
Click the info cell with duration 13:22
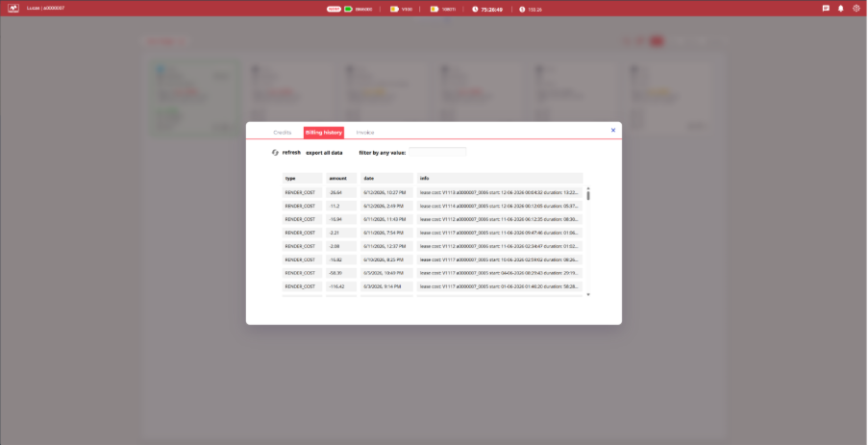500,192
